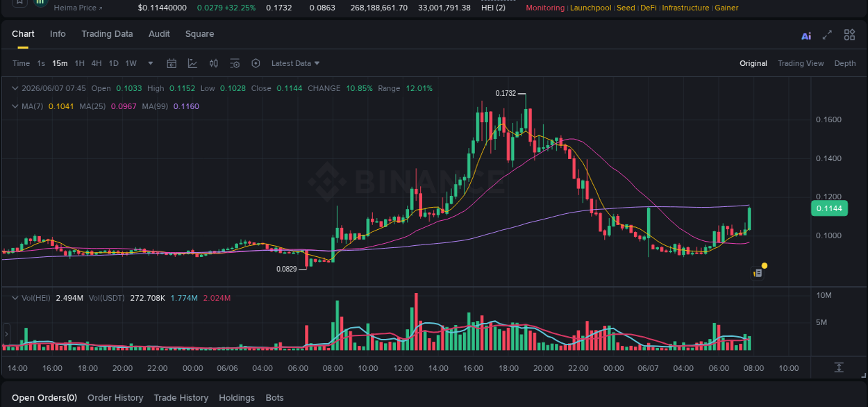Click the MA(7) indicator label
This screenshot has height=407, width=868.
(33, 106)
